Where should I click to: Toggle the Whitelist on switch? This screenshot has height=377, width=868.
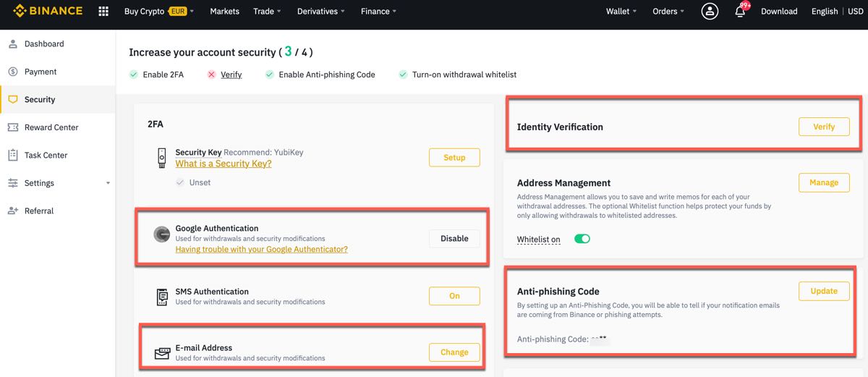[582, 240]
